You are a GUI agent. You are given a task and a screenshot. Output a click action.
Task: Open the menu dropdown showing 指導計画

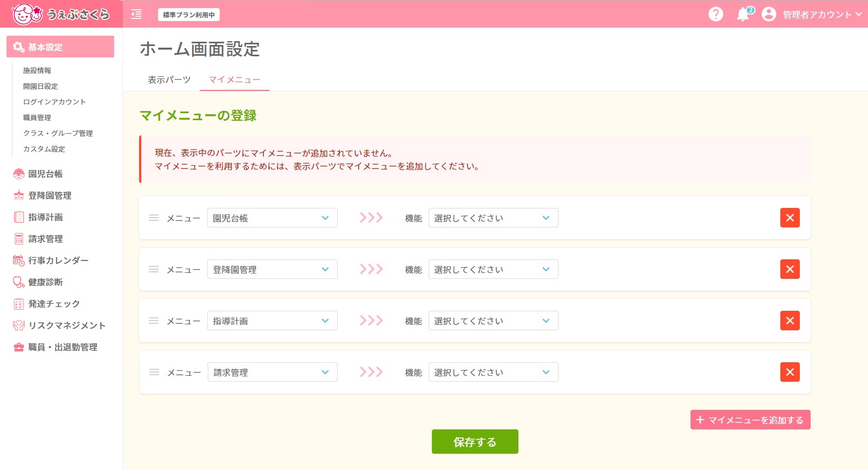pos(272,321)
